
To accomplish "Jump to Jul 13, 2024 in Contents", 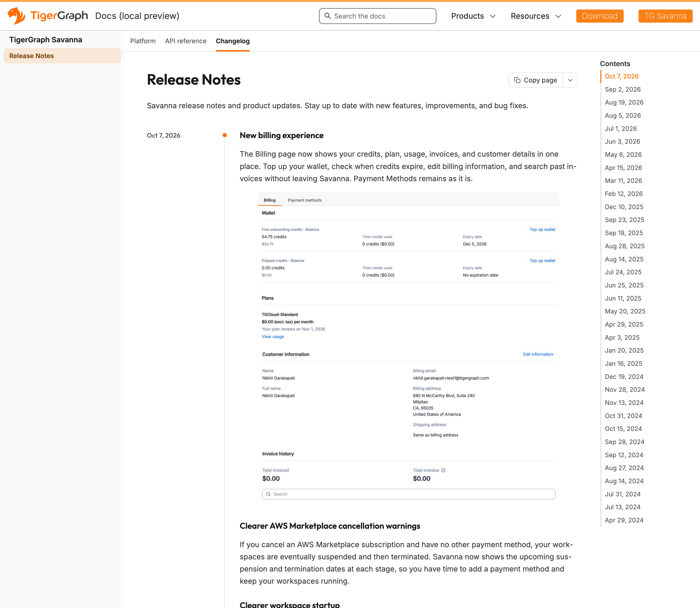I will tap(623, 507).
